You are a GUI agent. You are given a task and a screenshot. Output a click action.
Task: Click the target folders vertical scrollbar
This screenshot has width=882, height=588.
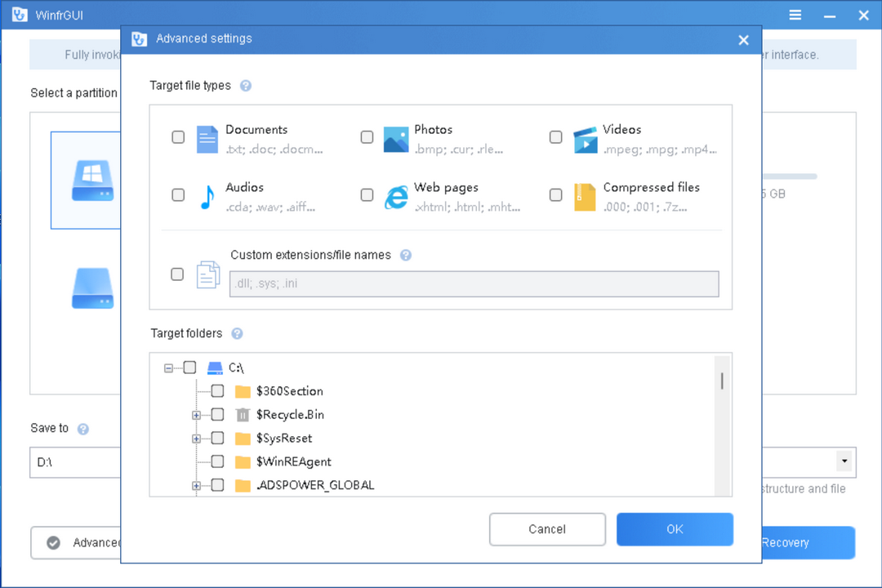point(722,381)
